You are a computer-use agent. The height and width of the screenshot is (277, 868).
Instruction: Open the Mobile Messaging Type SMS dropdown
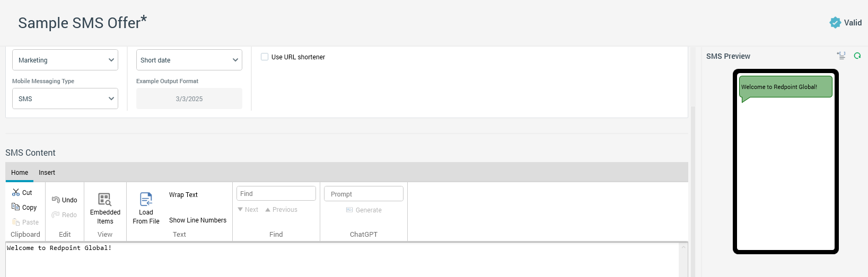click(65, 99)
